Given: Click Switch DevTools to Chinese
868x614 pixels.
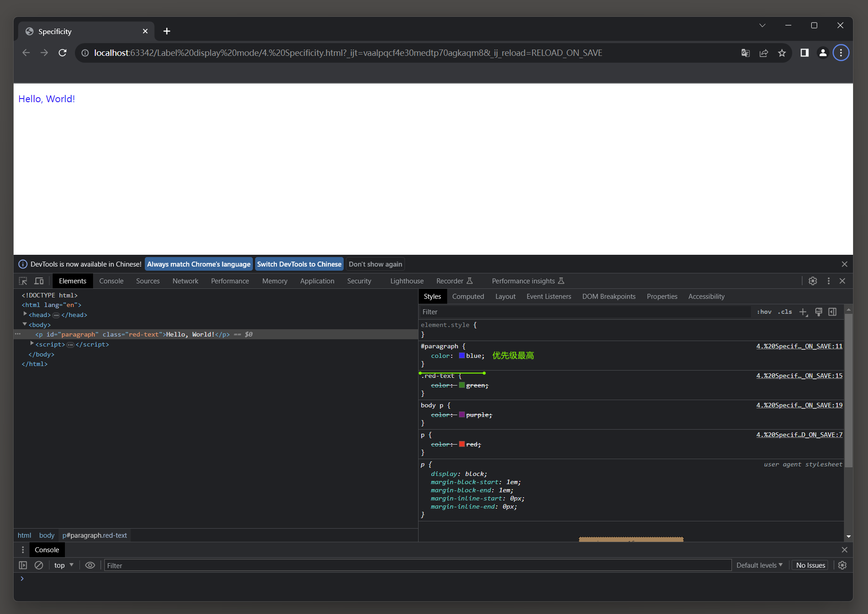Looking at the screenshot, I should tap(299, 264).
